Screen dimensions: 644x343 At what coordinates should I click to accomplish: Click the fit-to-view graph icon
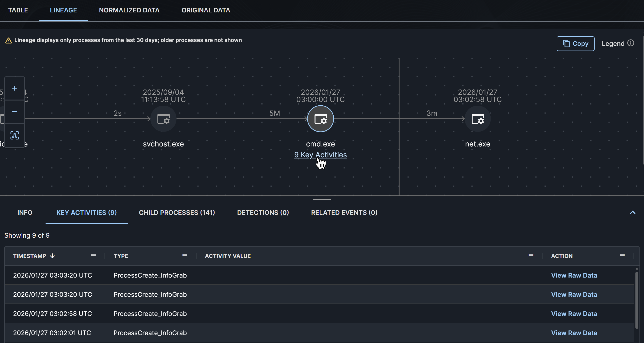pyautogui.click(x=14, y=135)
